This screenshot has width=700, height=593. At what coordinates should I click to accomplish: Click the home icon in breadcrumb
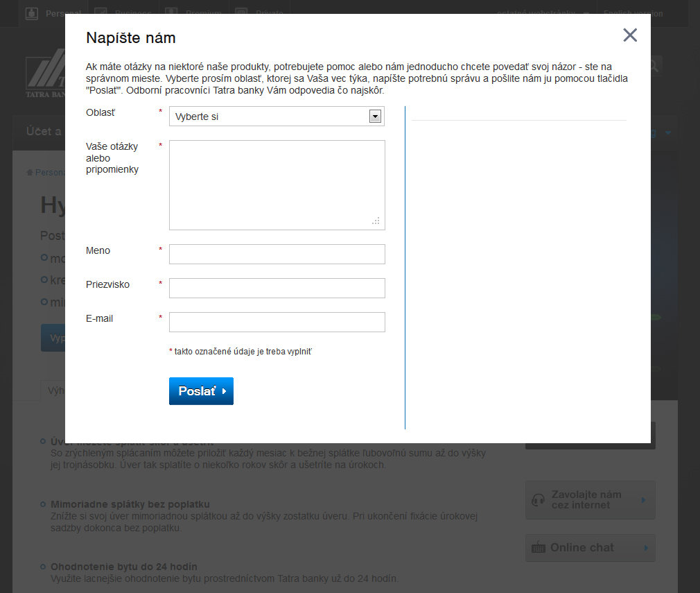click(29, 172)
